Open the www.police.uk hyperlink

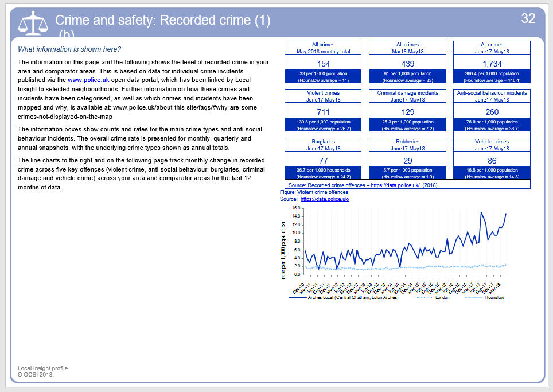click(88, 80)
